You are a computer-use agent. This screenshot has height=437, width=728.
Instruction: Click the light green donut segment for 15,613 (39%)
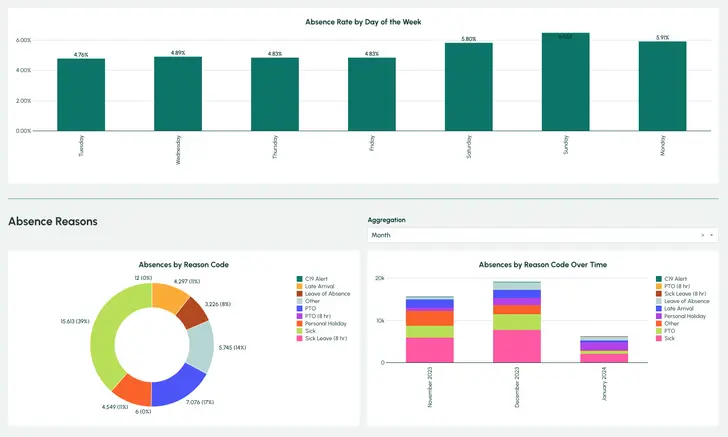click(104, 332)
